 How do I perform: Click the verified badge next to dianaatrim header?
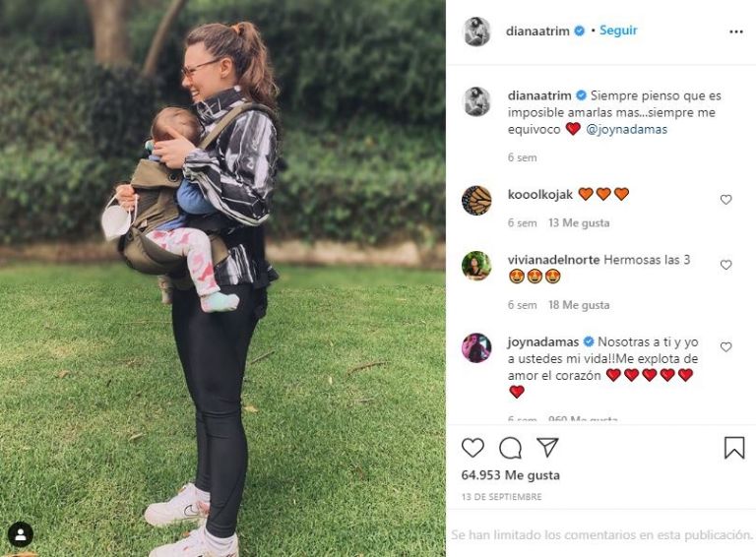click(x=580, y=31)
